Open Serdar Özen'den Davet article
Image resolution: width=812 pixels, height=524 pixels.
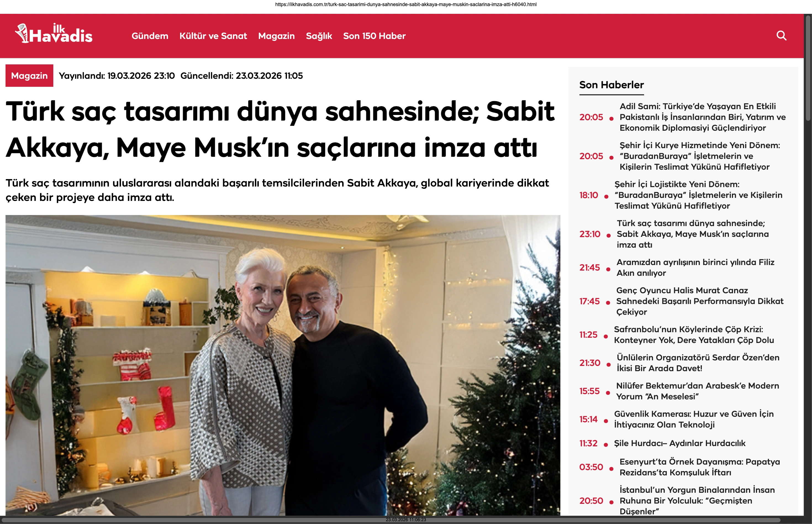click(698, 363)
